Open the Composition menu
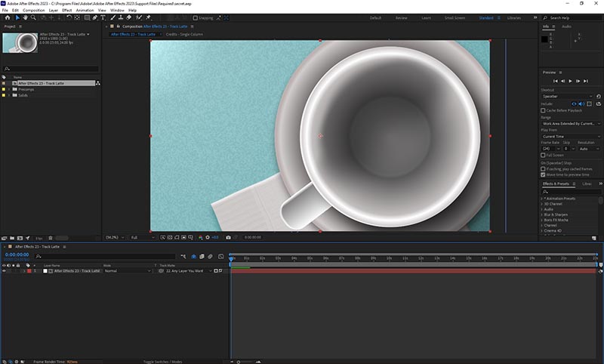This screenshot has height=364, width=604. tap(33, 10)
